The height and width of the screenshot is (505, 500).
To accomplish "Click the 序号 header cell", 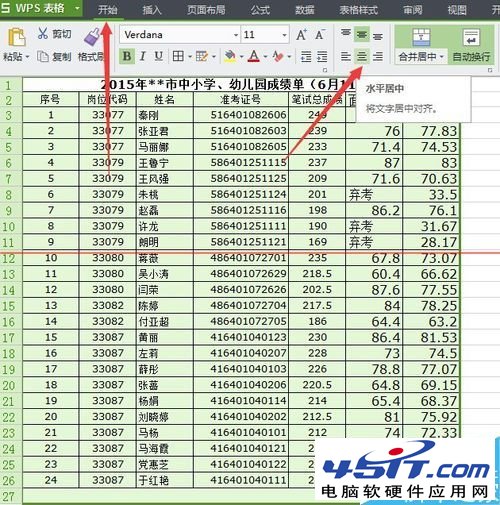I will tap(50, 99).
